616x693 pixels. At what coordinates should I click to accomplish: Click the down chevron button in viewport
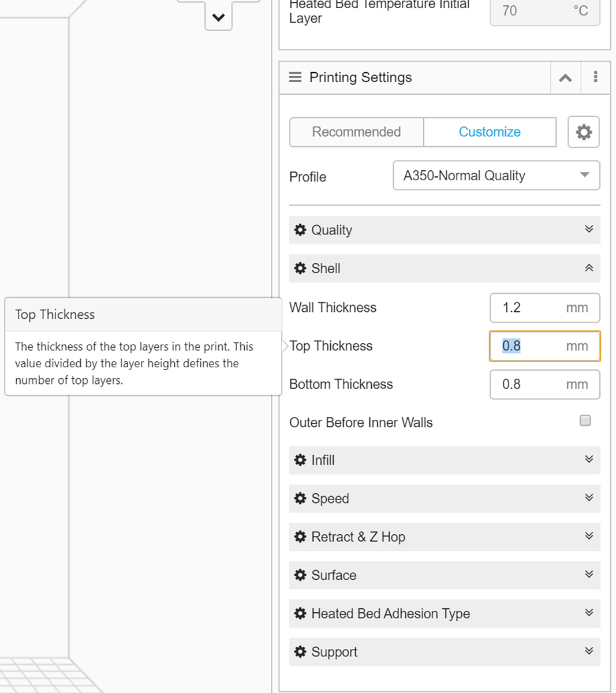click(x=218, y=17)
